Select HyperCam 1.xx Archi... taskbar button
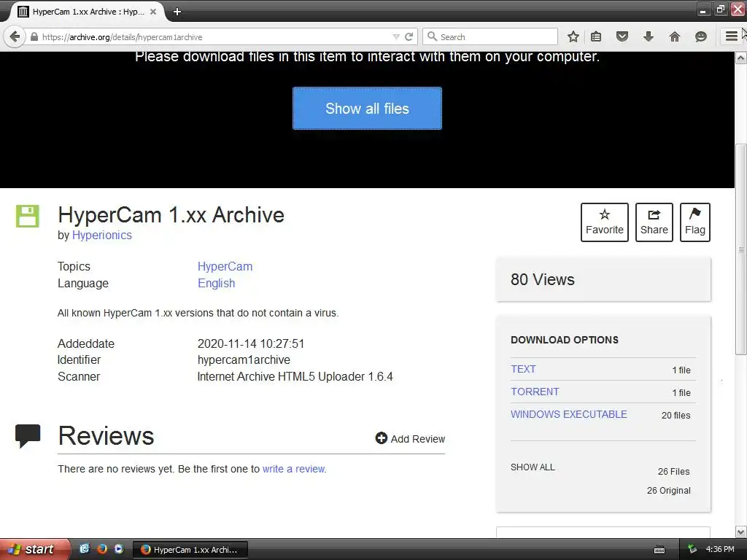The image size is (747, 560). coord(190,550)
